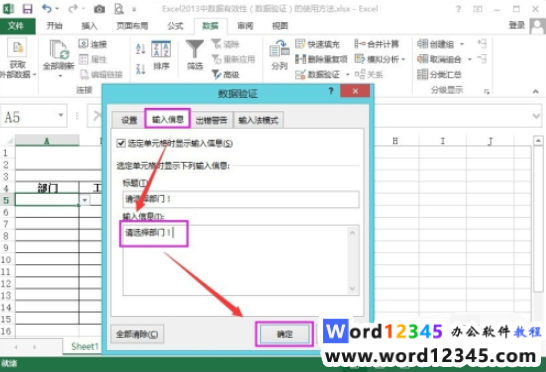Click the Filter funnel icon
This screenshot has height=372, width=546.
tap(195, 49)
